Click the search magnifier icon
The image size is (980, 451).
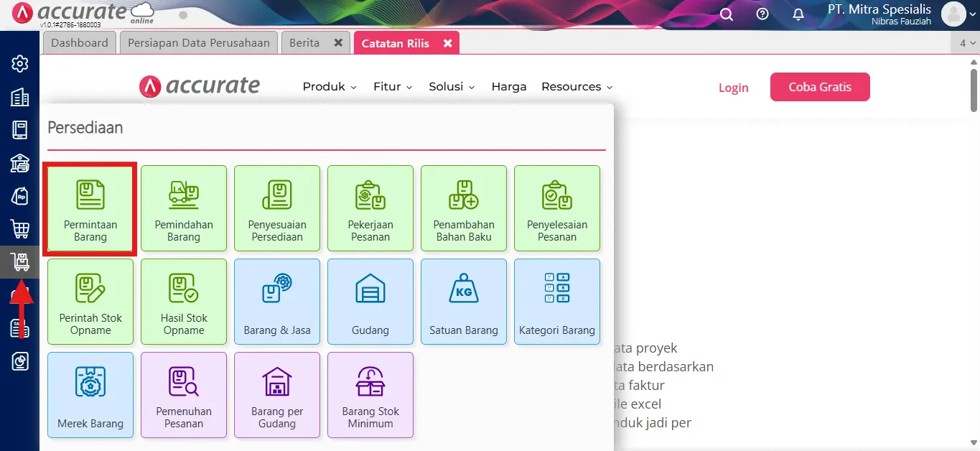[x=726, y=14]
